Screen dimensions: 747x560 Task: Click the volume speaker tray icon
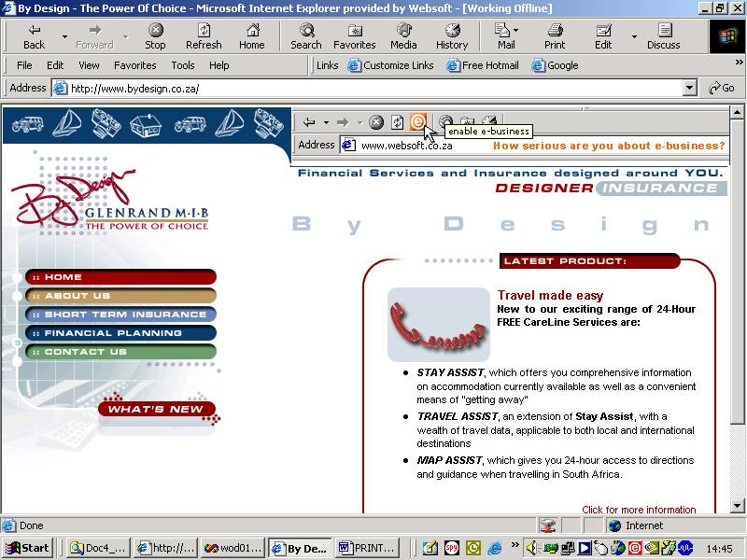(x=532, y=549)
